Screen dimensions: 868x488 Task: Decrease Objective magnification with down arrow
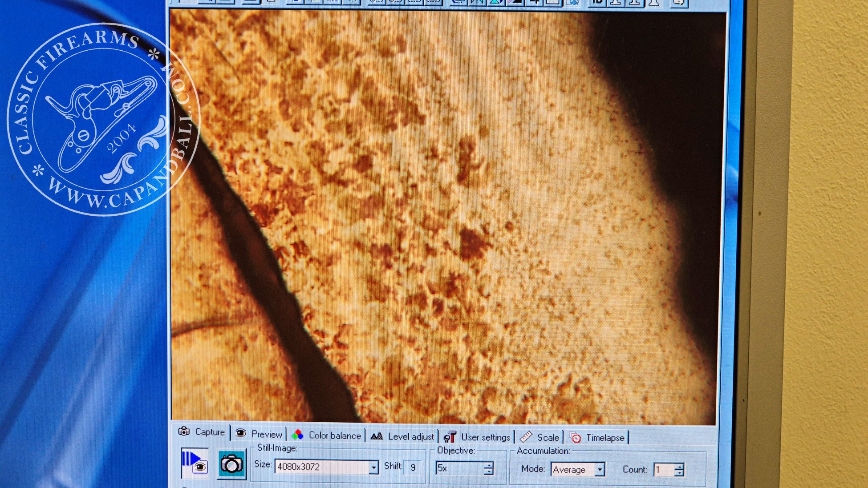(489, 472)
